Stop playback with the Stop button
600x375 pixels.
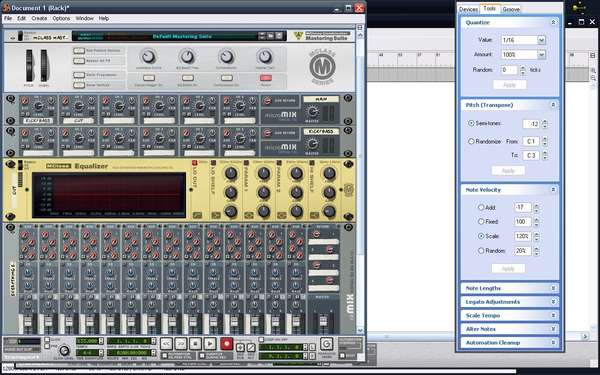(x=195, y=344)
